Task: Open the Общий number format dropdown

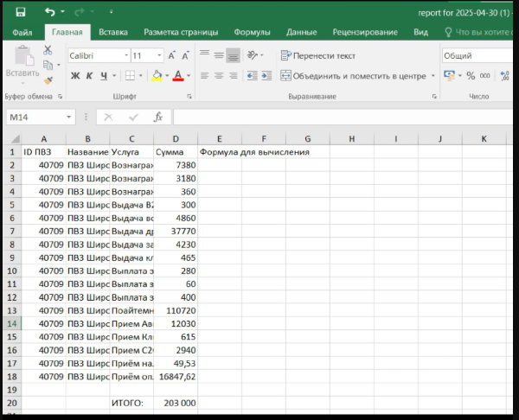Action: (477, 55)
